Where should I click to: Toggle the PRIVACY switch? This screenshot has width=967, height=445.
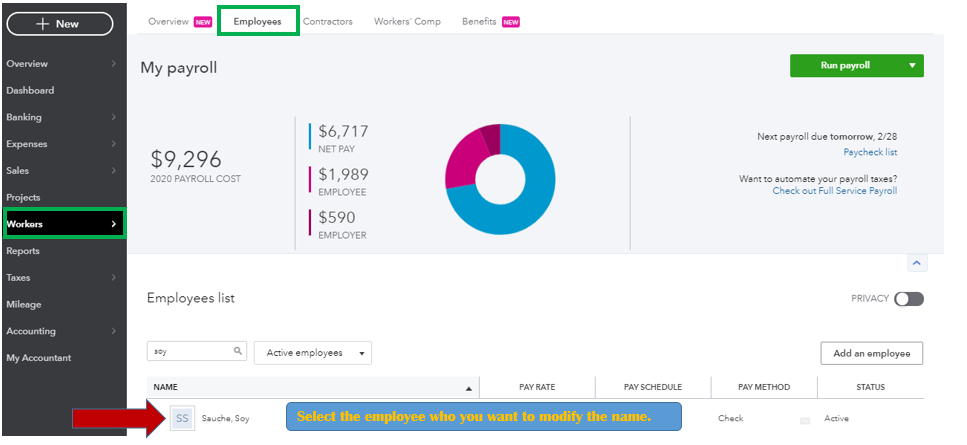click(x=909, y=299)
